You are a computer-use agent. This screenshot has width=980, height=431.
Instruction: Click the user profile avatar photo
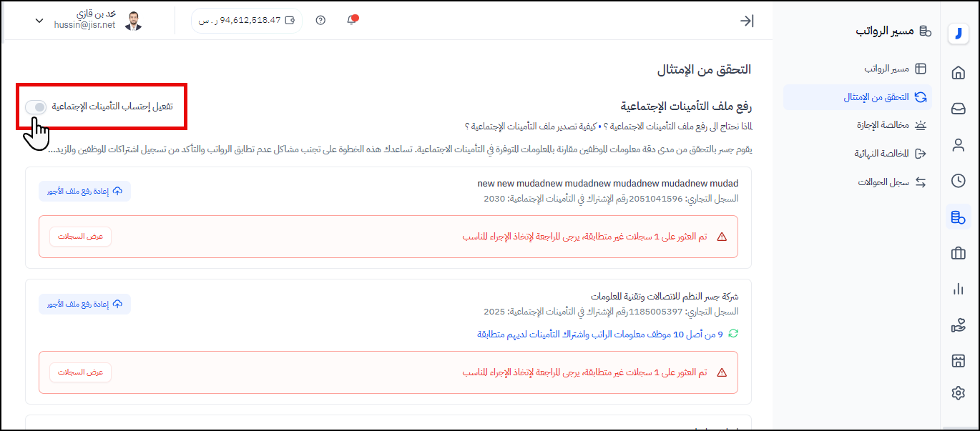(133, 21)
